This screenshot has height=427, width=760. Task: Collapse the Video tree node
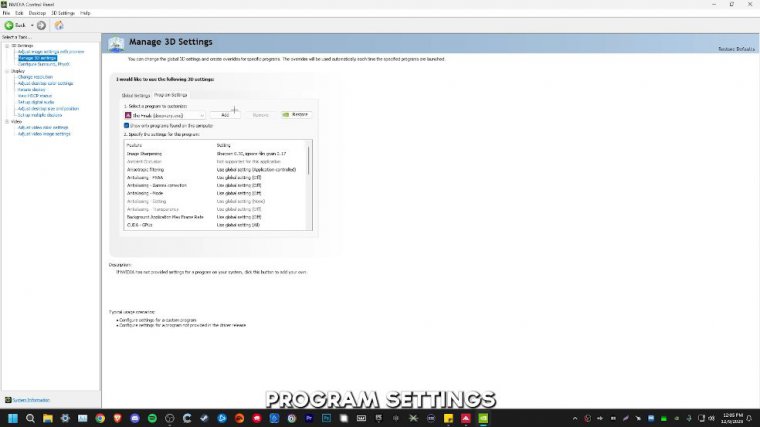5,121
